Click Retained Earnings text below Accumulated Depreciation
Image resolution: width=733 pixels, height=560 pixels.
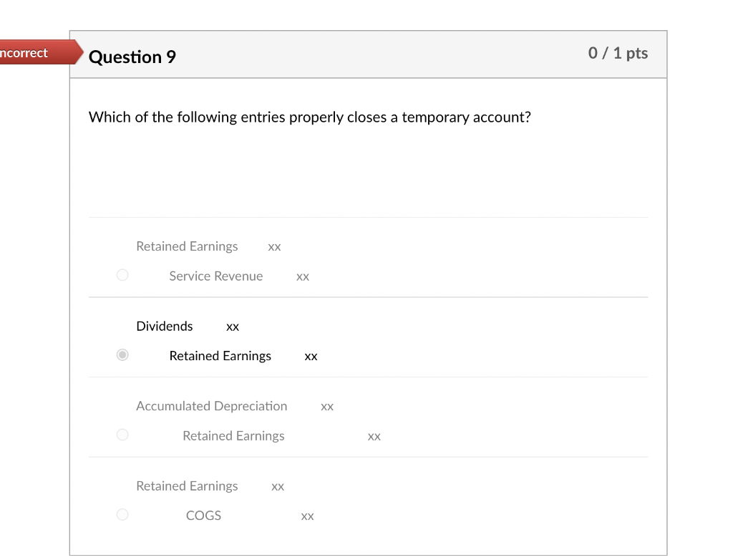click(233, 436)
